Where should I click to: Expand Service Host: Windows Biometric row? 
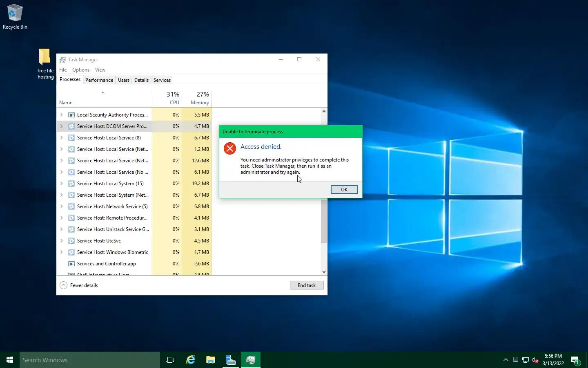click(x=62, y=252)
